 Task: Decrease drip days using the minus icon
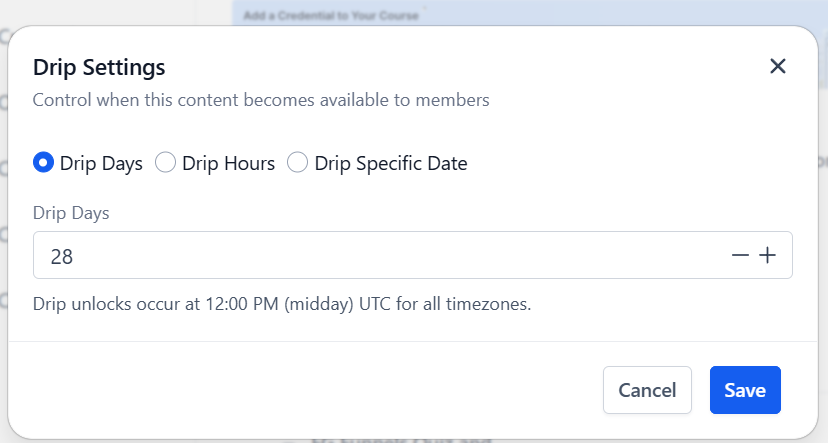pos(740,256)
